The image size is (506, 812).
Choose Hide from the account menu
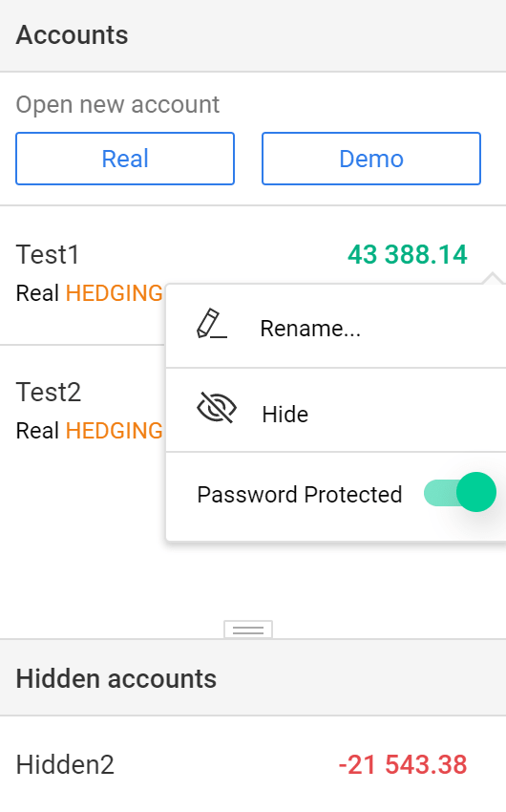click(336, 411)
